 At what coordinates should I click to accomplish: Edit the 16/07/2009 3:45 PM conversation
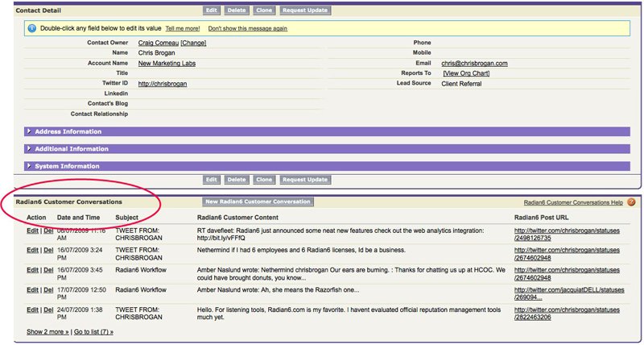tap(32, 270)
